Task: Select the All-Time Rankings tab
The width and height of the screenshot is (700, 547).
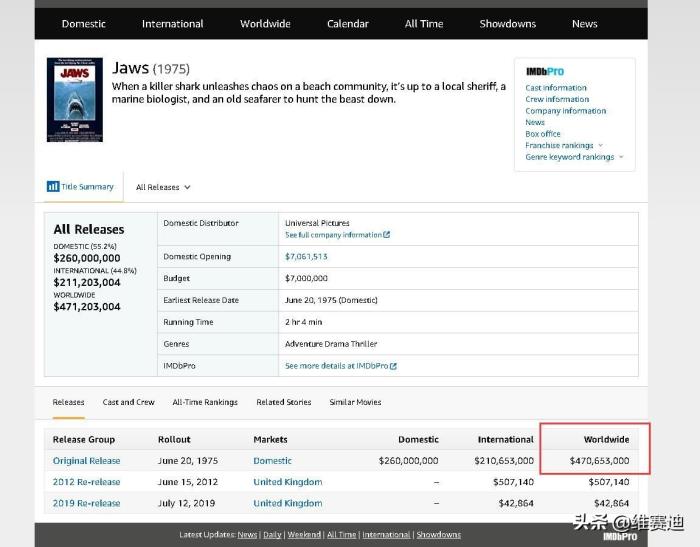Action: (x=205, y=402)
